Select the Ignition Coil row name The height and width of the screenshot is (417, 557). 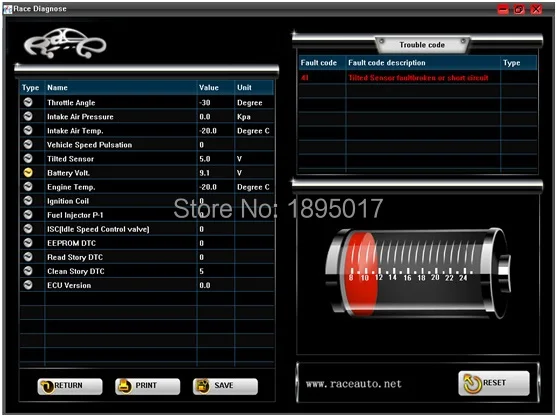pyautogui.click(x=68, y=201)
